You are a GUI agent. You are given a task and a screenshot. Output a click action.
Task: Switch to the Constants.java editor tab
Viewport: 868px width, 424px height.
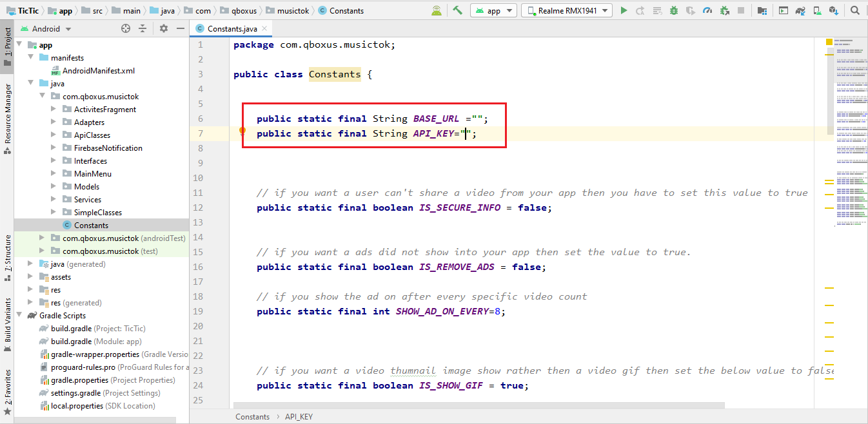[232, 28]
